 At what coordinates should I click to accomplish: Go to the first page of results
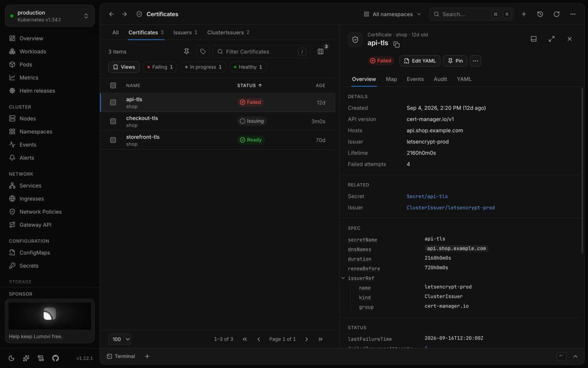point(245,339)
